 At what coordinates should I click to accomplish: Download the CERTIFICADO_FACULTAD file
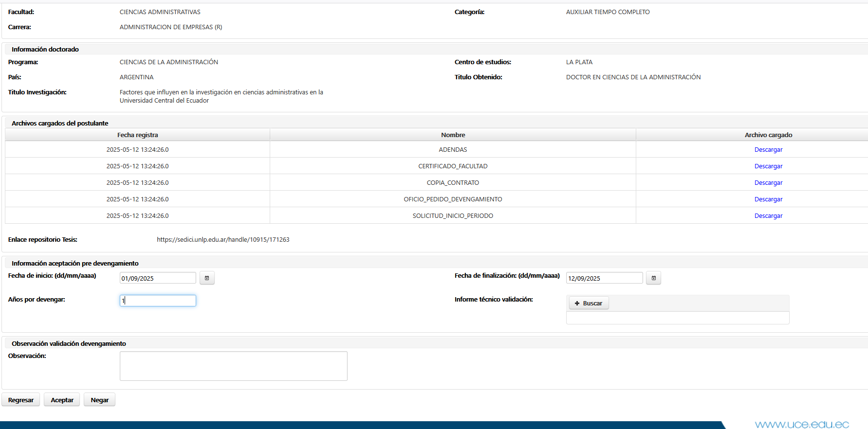[x=768, y=166]
